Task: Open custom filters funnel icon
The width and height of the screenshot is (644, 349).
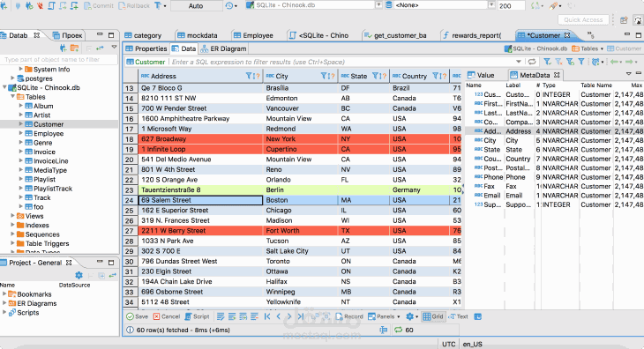Action: pyautogui.click(x=581, y=62)
